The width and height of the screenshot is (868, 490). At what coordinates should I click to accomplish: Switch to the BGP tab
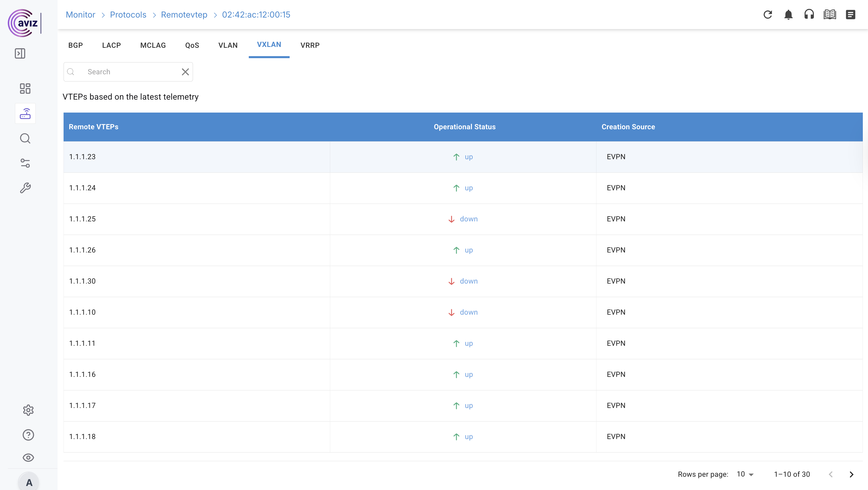tap(75, 45)
